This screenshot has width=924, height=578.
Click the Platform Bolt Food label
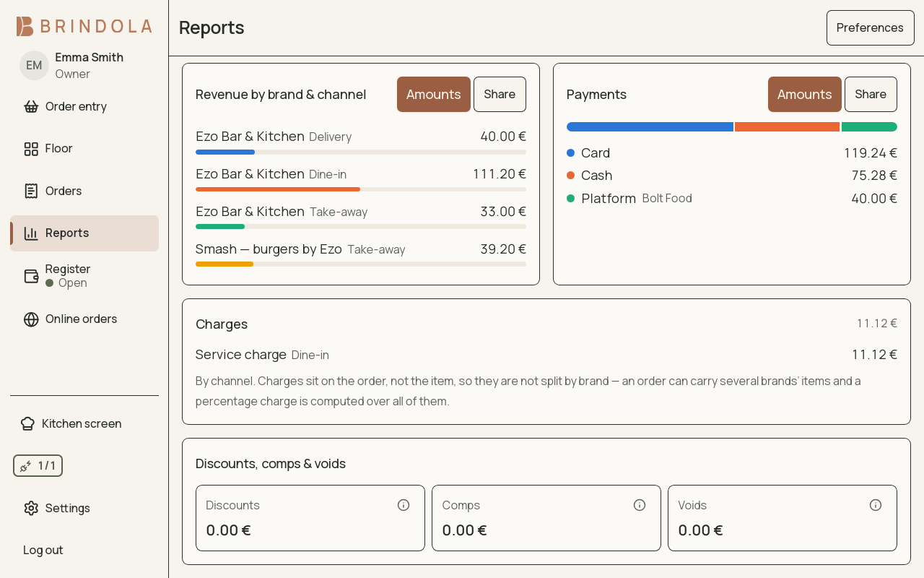[x=637, y=198]
